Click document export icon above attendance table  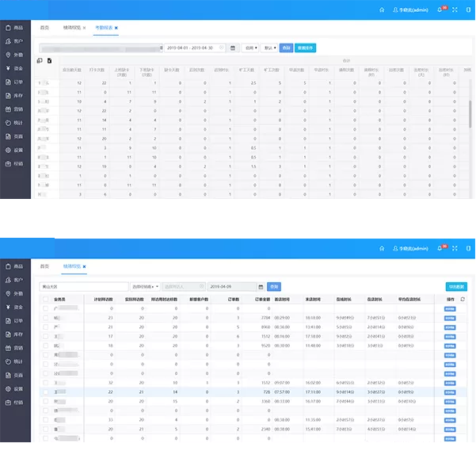point(49,60)
